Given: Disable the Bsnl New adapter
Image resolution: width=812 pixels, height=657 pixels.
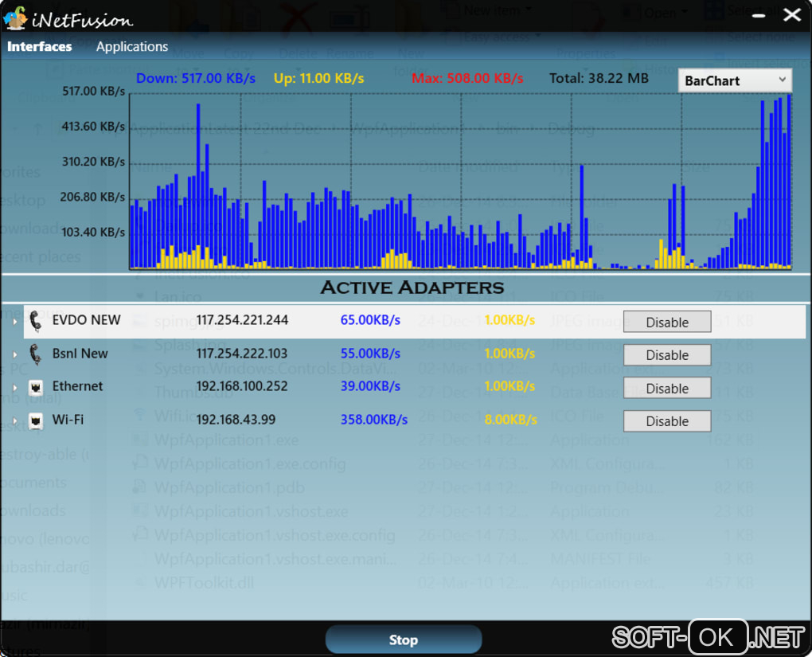Looking at the screenshot, I should (x=667, y=355).
